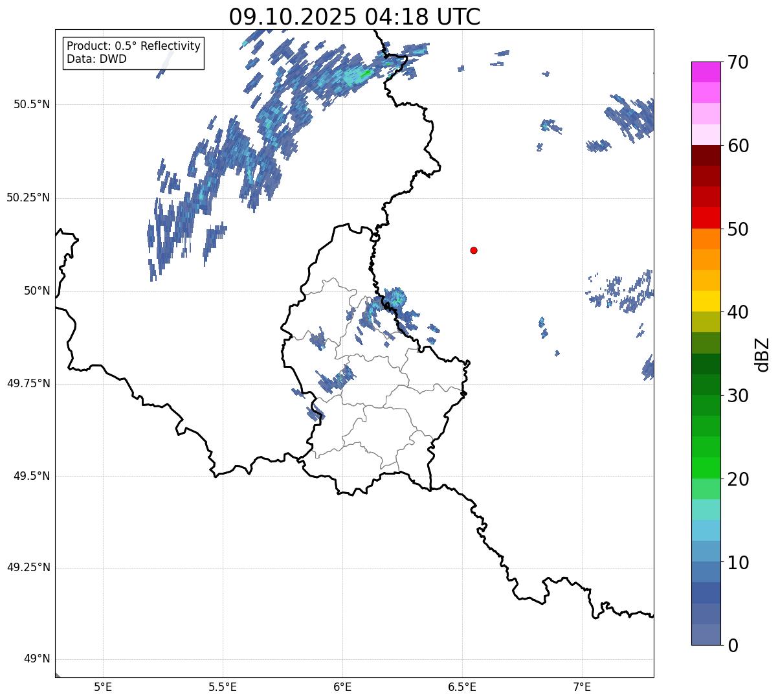The image size is (778, 700).
Task: Click the green echo core near the top border
Action: (366, 73)
